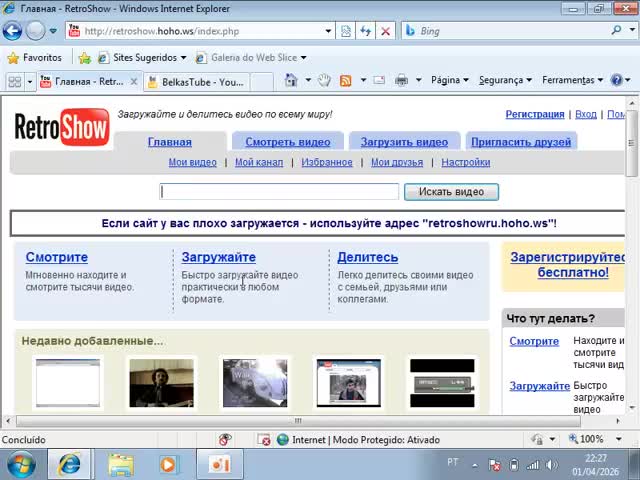Select the Загрузить видео site tab

pos(404,142)
